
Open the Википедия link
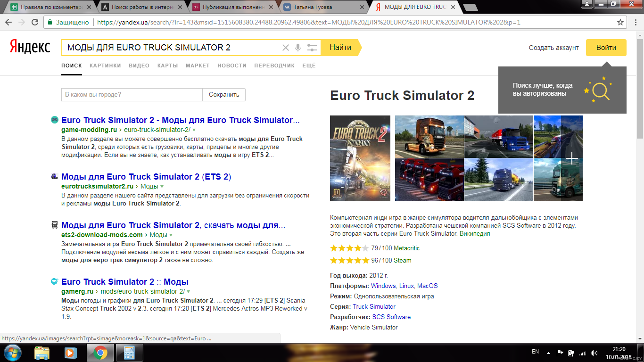(x=475, y=233)
